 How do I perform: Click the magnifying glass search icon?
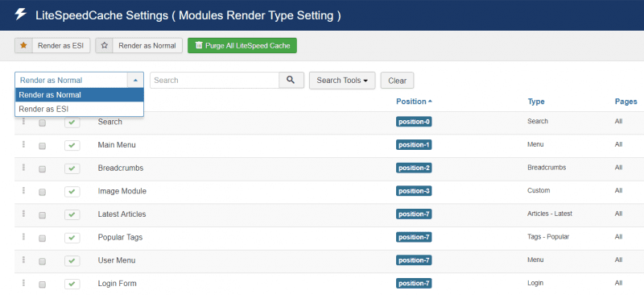[291, 81]
